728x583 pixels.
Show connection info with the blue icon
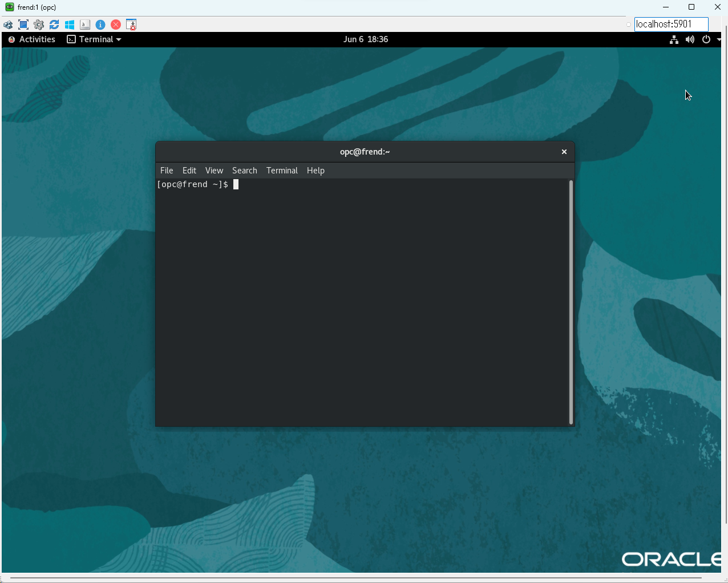100,25
